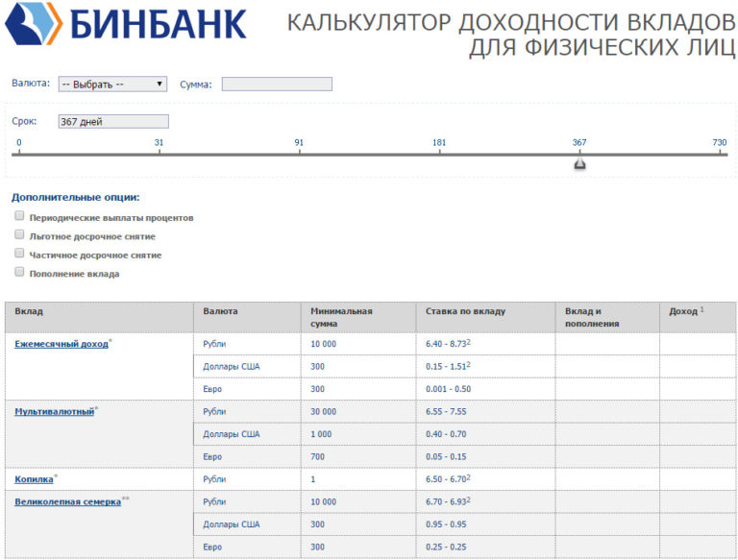The image size is (738, 560).
Task: Click rate 6.70 - 6.93 cell
Action: tap(485, 502)
